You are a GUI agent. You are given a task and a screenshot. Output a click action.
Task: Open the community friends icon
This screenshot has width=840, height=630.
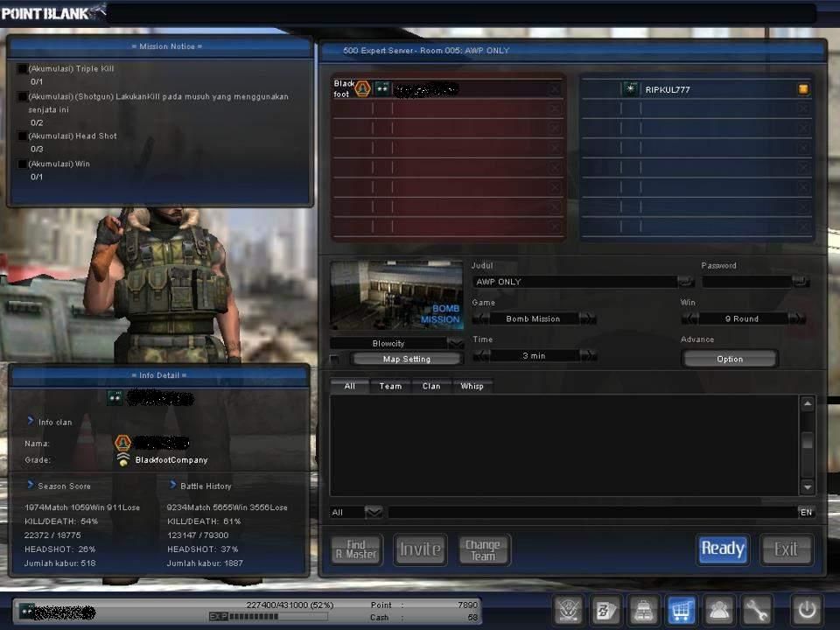pyautogui.click(x=718, y=610)
